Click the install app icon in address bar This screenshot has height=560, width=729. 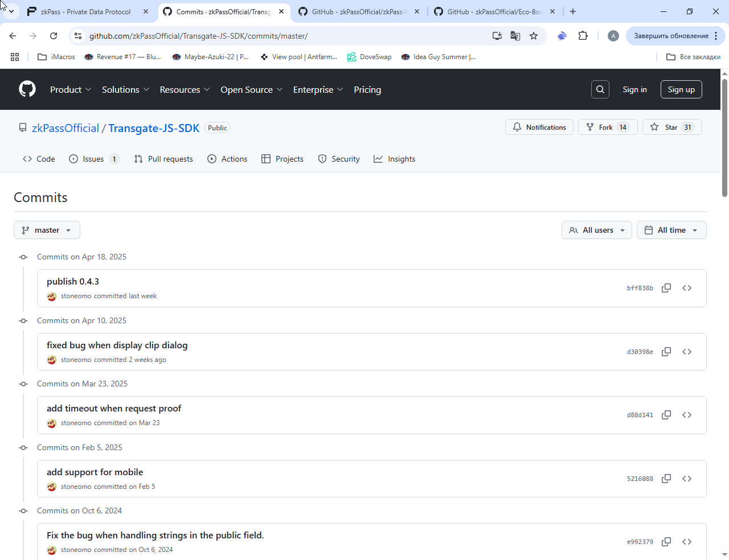click(497, 36)
